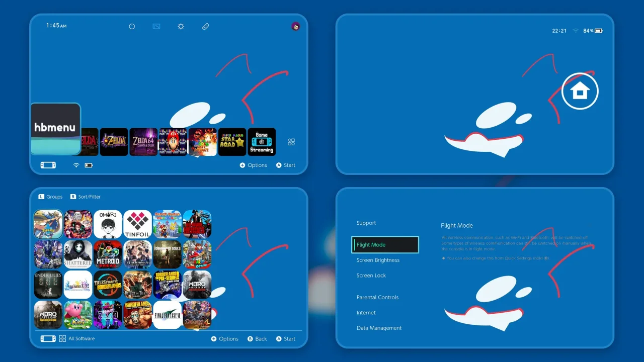Open Support in the settings sidebar
The image size is (644, 362).
click(x=366, y=223)
